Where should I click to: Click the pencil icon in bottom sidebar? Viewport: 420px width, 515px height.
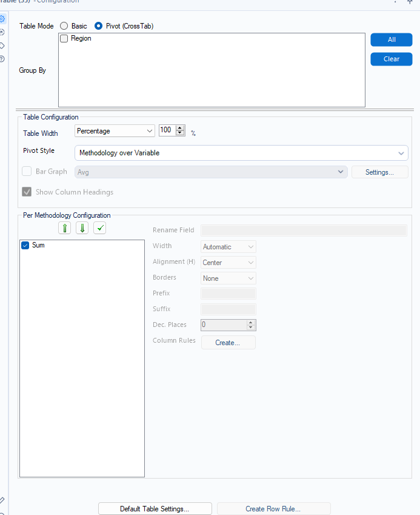click(x=2, y=500)
